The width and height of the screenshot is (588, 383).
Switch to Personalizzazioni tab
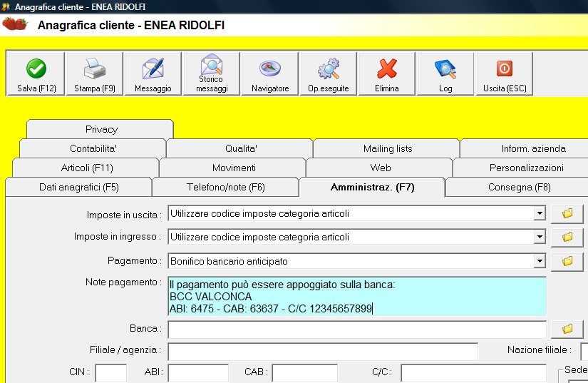click(x=526, y=168)
